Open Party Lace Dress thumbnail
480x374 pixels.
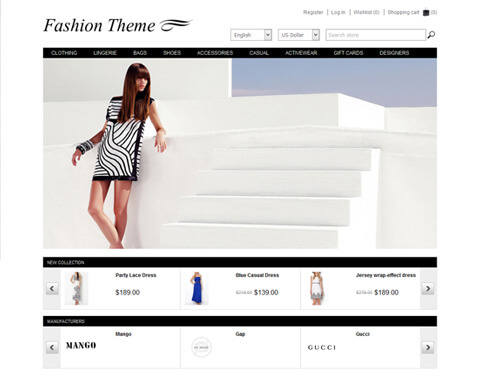point(76,288)
